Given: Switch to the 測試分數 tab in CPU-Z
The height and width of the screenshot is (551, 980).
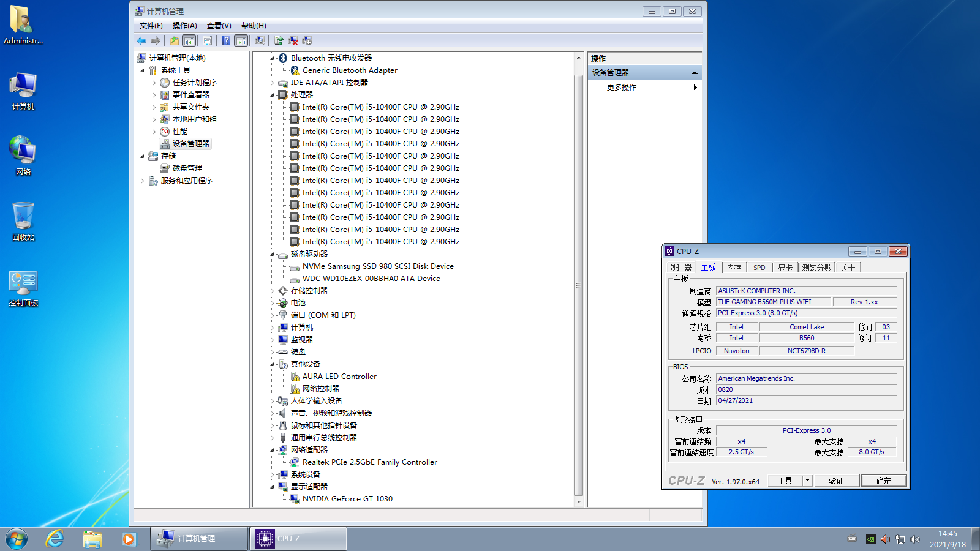Looking at the screenshot, I should [817, 268].
